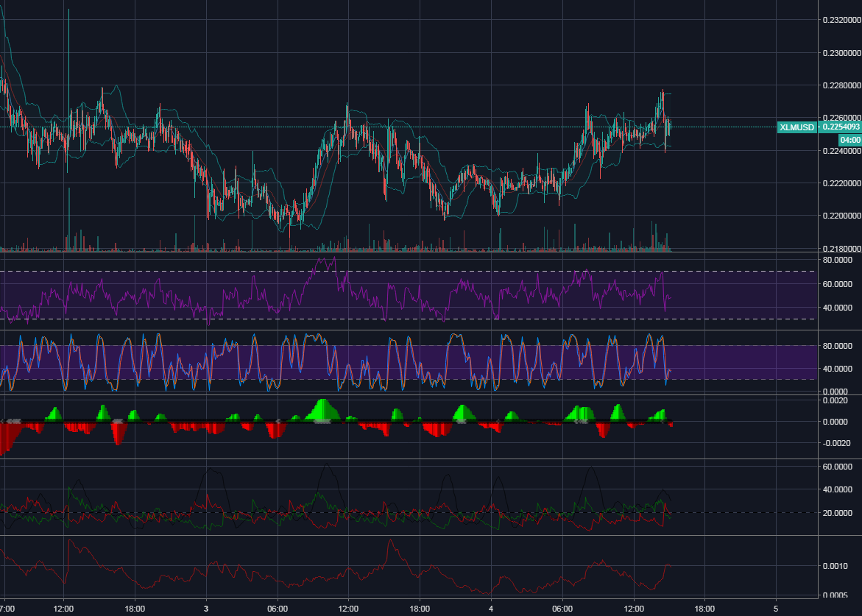Viewport: 862px width, 616px height.
Task: Click the 0.0005 label on ATR scale
Action: pos(835,595)
